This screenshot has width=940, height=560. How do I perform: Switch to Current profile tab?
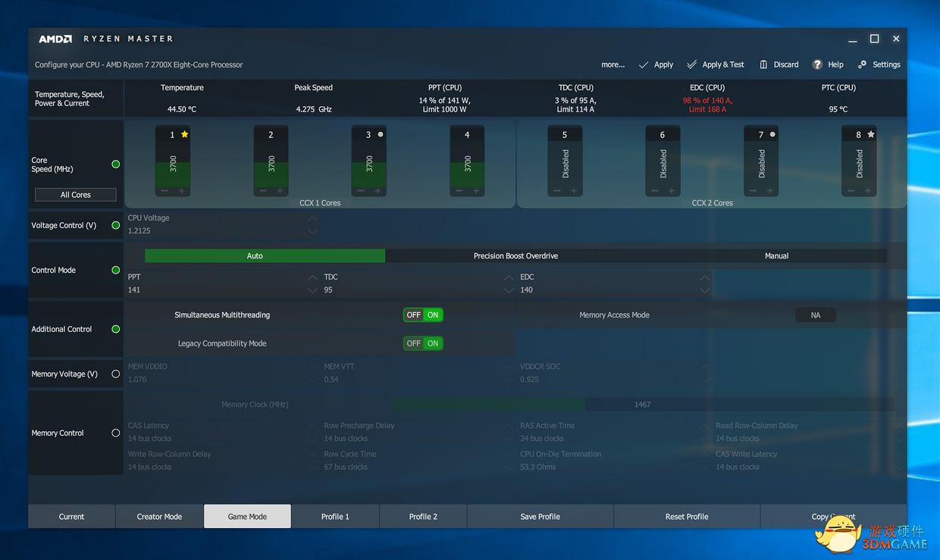coord(72,516)
